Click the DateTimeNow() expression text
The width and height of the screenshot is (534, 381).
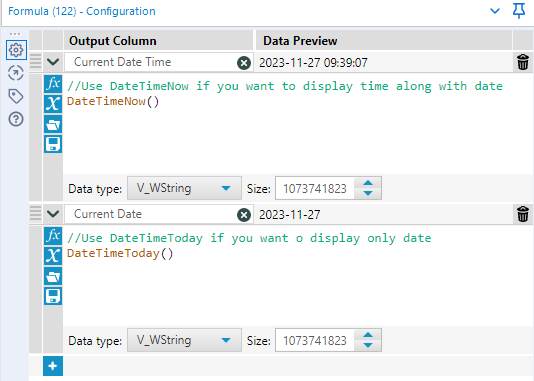113,101
